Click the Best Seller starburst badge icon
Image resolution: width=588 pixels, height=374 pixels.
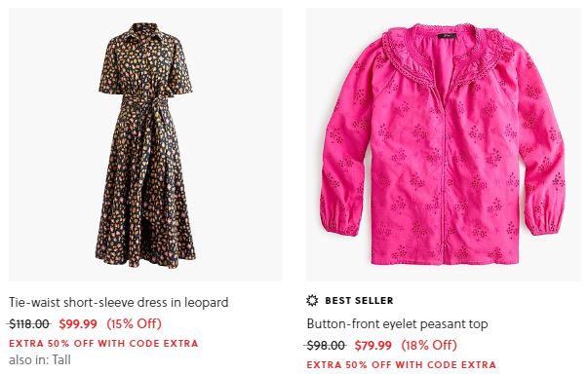312,300
